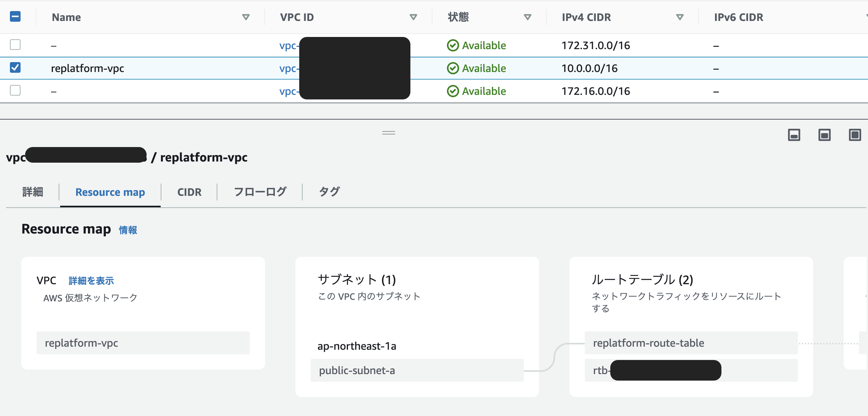
Task: Set details panel to full-size layout
Action: [x=855, y=135]
